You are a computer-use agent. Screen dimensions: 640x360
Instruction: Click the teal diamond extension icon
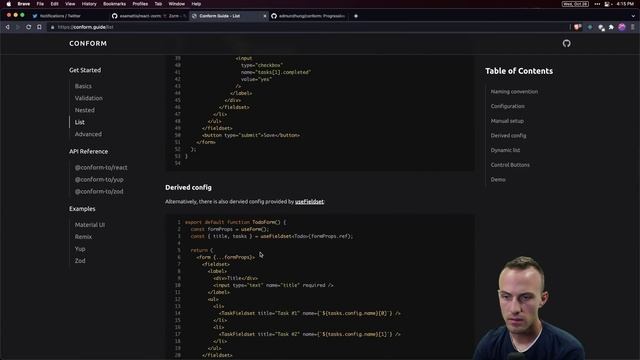click(590, 27)
